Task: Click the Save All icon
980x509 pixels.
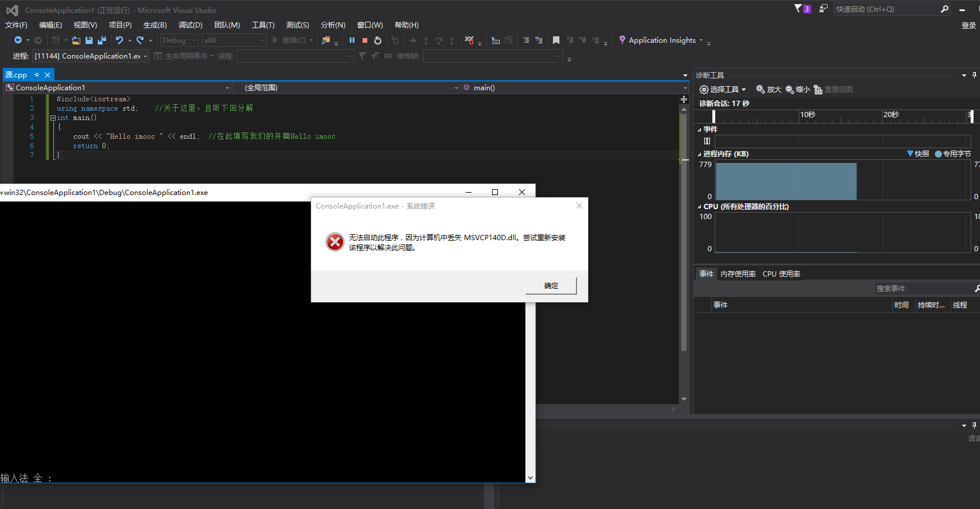Action: click(x=102, y=40)
